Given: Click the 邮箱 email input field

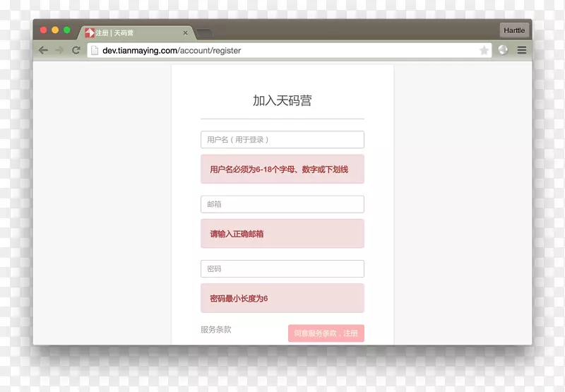Looking at the screenshot, I should (x=282, y=204).
